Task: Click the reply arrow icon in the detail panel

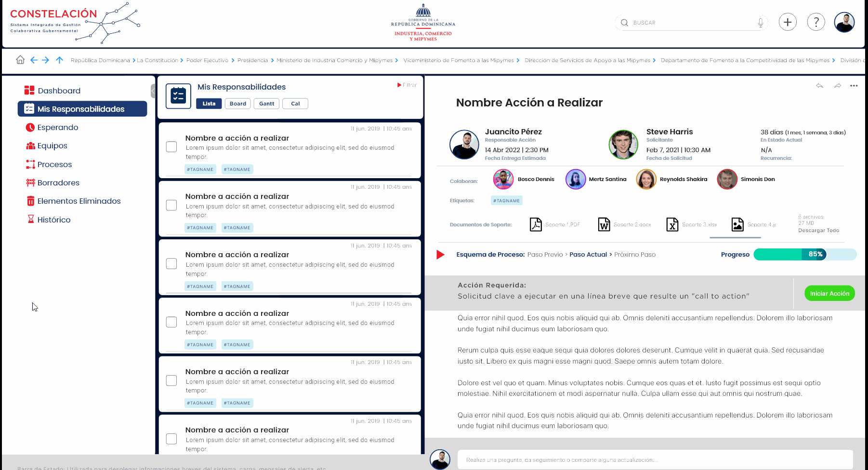Action: (819, 86)
